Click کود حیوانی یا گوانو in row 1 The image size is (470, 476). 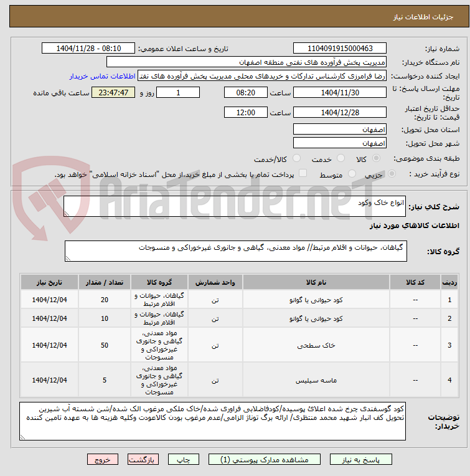[x=316, y=300]
